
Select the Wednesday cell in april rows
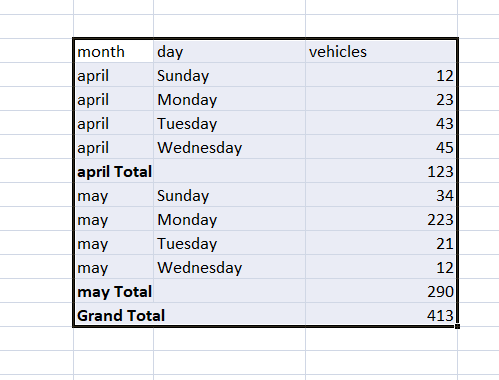(229, 147)
